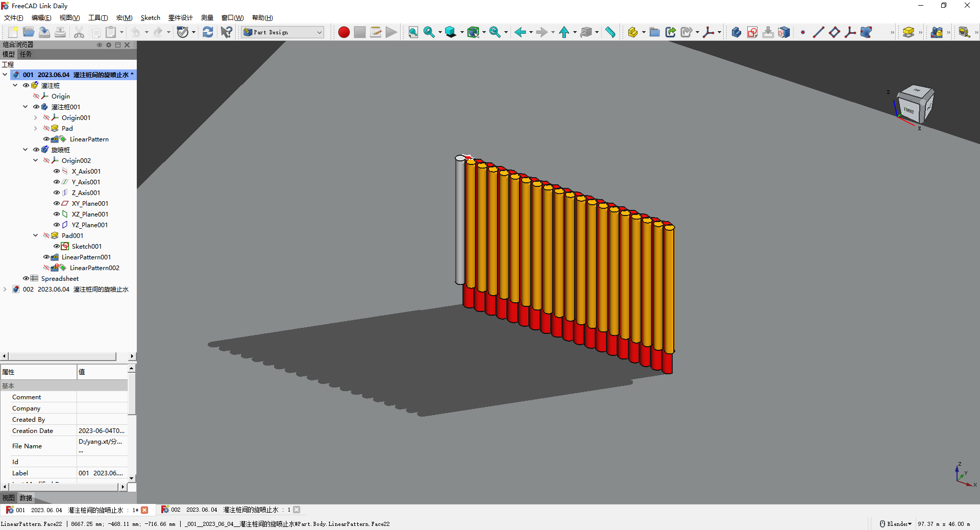The height and width of the screenshot is (530, 980).
Task: Switch to the 002 document tab
Action: pos(225,510)
